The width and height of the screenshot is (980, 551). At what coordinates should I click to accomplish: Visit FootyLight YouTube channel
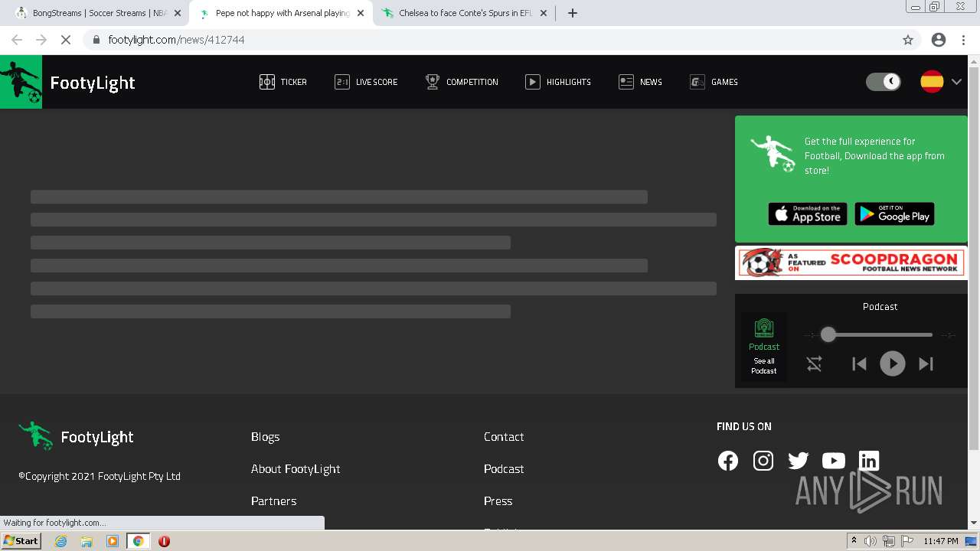pos(834,461)
